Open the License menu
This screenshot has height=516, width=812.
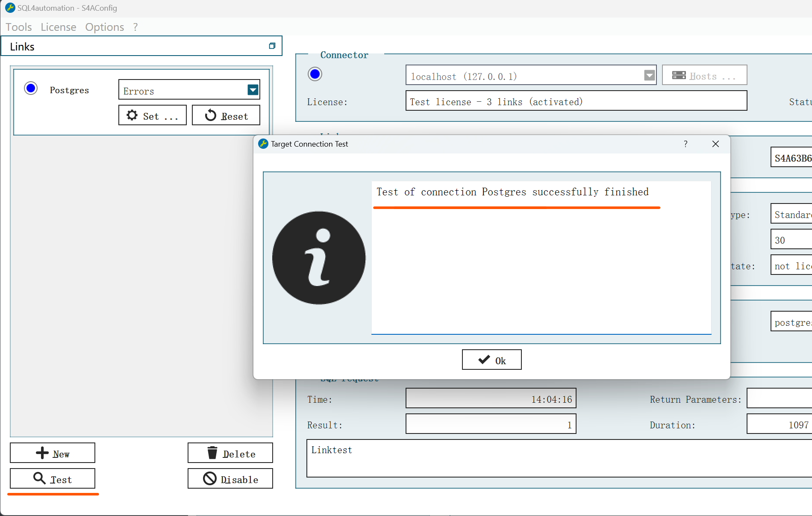coord(59,27)
